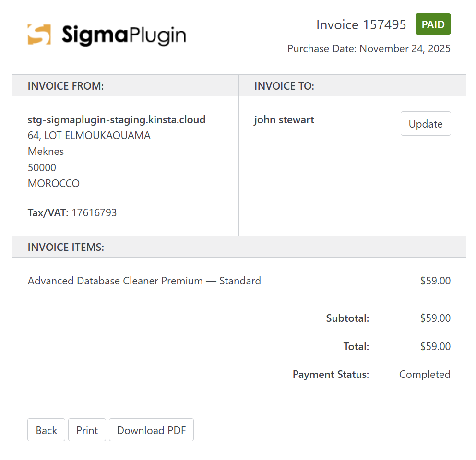Select the purchase date November 24, 2025
This screenshot has height=460, width=476.
pyautogui.click(x=405, y=48)
